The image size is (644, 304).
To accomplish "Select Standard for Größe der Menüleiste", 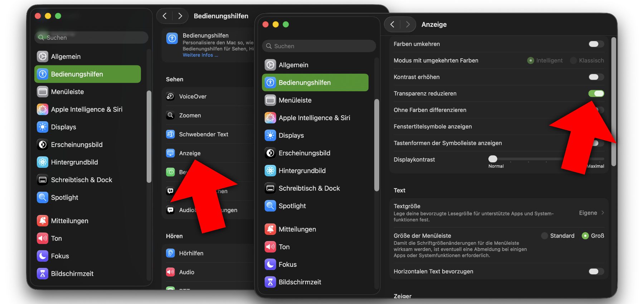I will point(545,236).
